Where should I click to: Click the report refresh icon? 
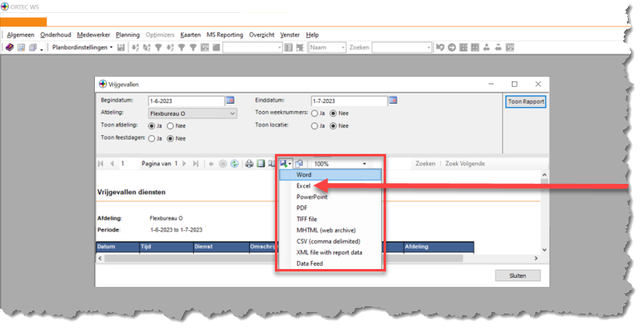pos(234,164)
